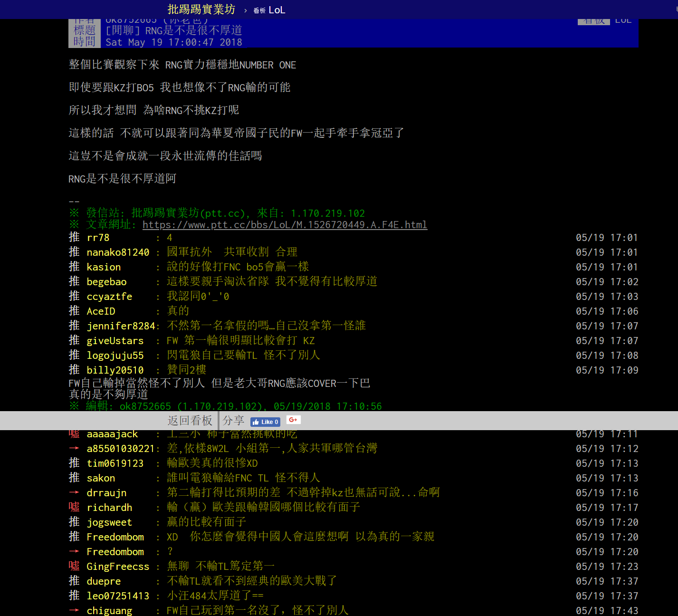Click the comment '不輸TL就看不到經典的歐美大戰了'
Viewport: 678px width, 616px height.
tap(252, 581)
